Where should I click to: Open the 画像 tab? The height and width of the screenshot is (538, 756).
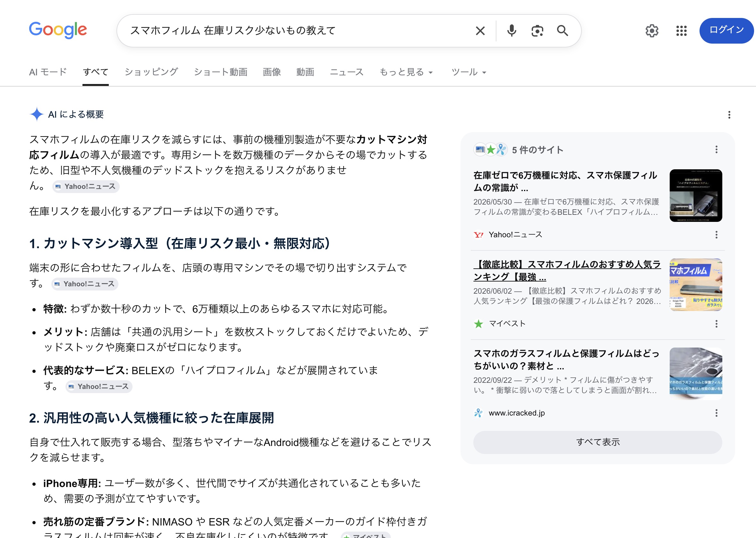pyautogui.click(x=271, y=72)
